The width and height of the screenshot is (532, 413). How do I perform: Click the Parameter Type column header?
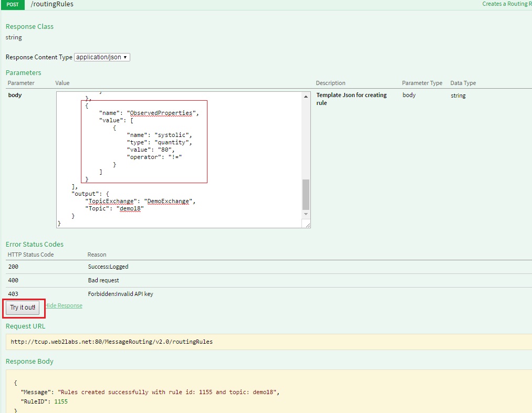coord(422,83)
